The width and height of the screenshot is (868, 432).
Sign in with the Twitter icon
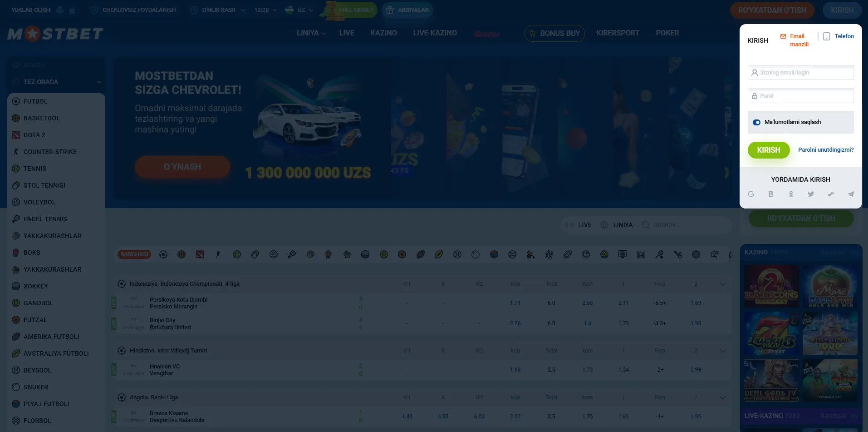click(x=811, y=194)
